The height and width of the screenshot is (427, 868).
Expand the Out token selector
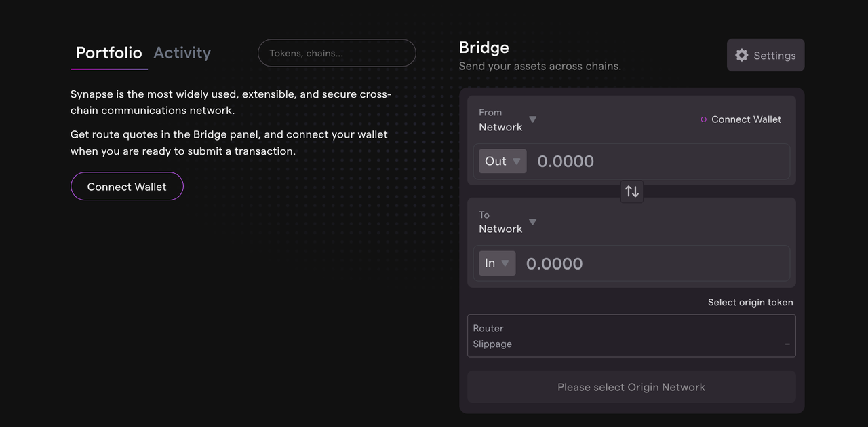[x=502, y=161]
